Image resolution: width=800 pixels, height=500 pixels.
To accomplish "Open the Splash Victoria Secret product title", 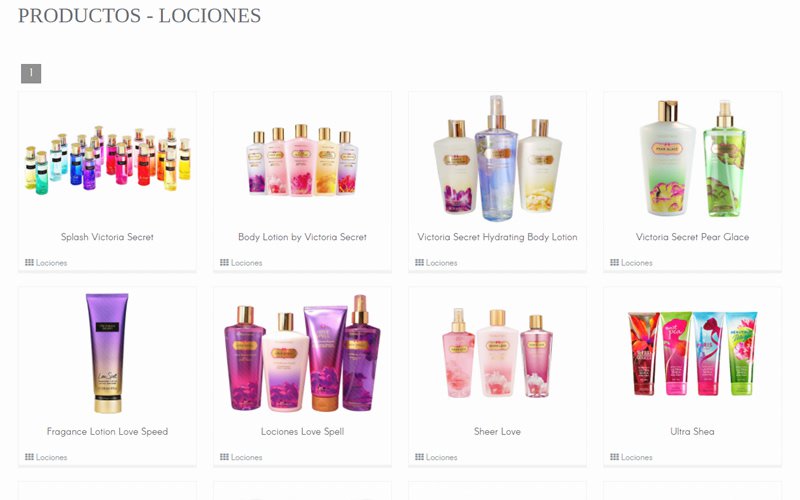I will pyautogui.click(x=107, y=237).
